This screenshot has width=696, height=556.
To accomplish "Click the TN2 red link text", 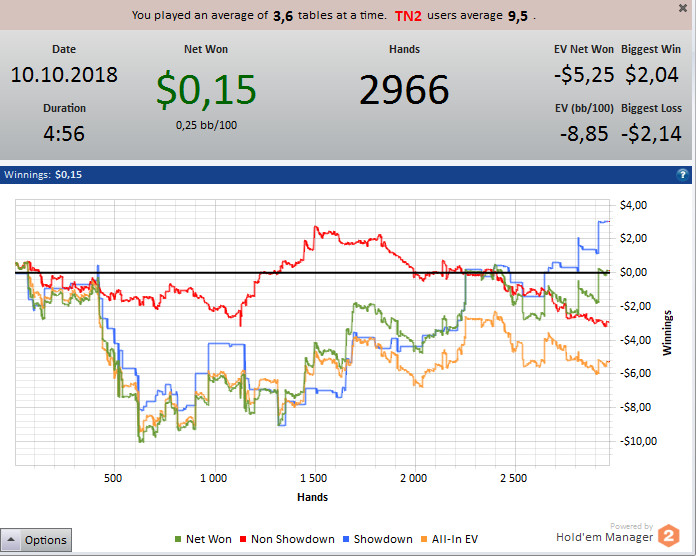I will pos(408,16).
